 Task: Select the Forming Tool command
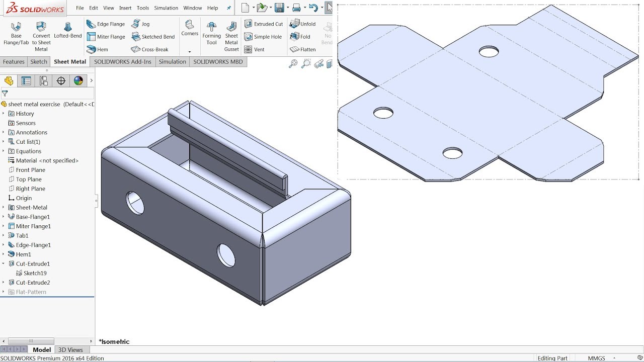(x=212, y=34)
